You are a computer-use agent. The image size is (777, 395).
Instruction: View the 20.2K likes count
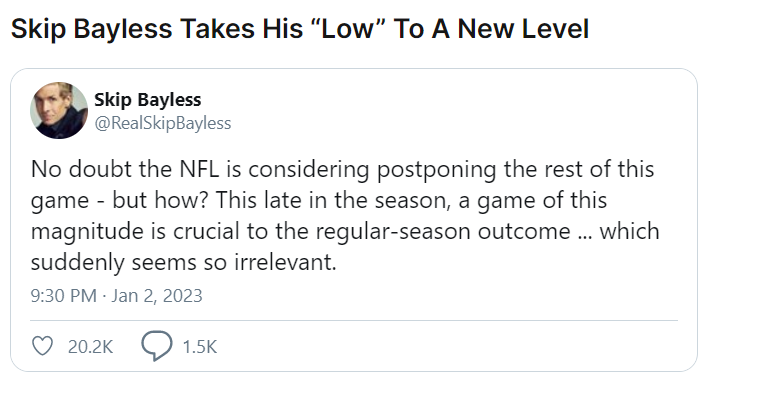pyautogui.click(x=90, y=346)
